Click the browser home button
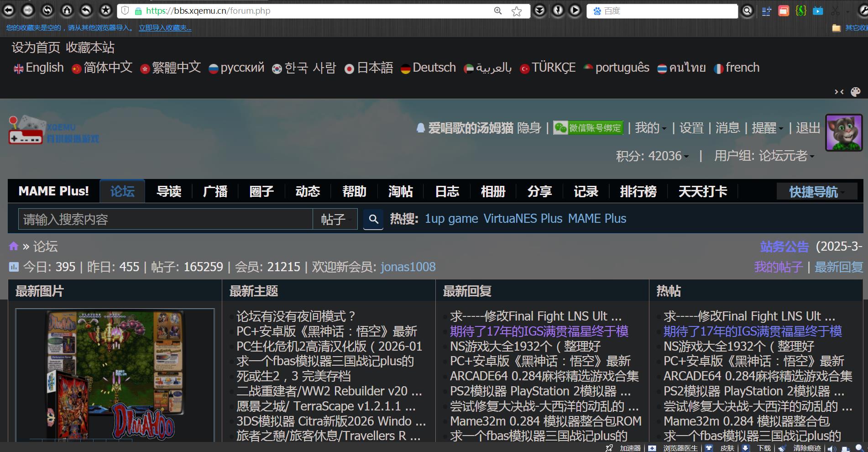 (x=67, y=10)
